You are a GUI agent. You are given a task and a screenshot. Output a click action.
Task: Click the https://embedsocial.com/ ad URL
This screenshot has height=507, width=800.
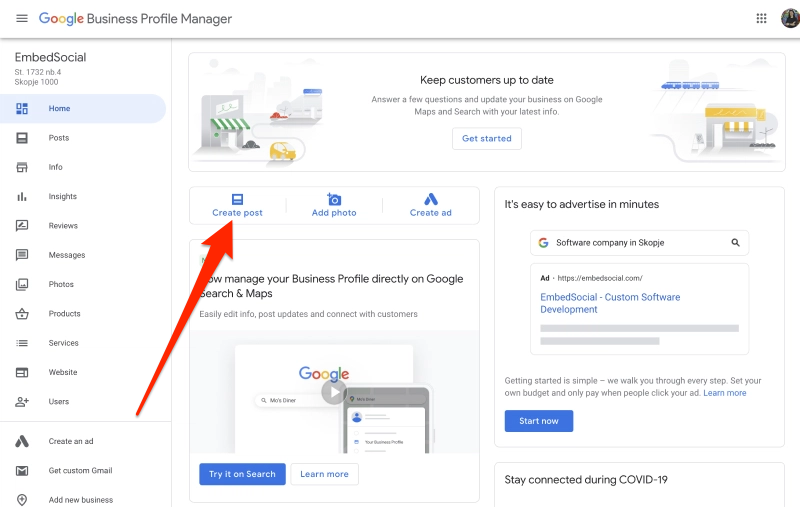(600, 278)
